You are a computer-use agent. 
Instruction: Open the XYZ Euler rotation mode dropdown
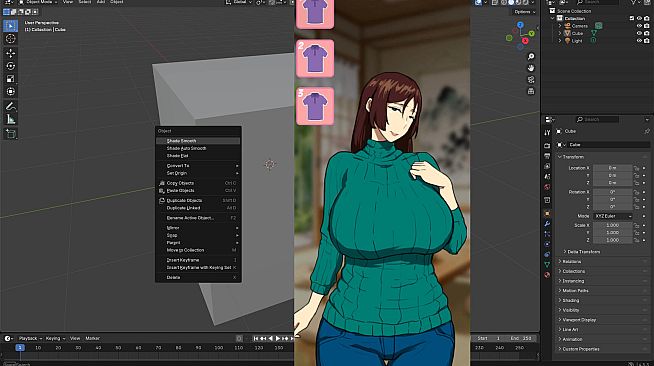coord(613,216)
